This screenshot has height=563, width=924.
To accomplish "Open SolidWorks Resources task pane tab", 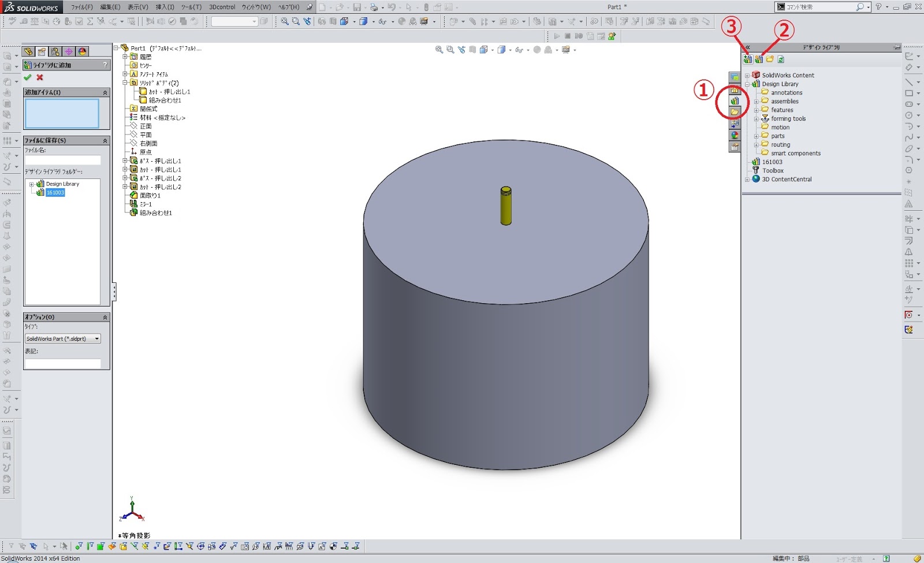I will pyautogui.click(x=735, y=90).
